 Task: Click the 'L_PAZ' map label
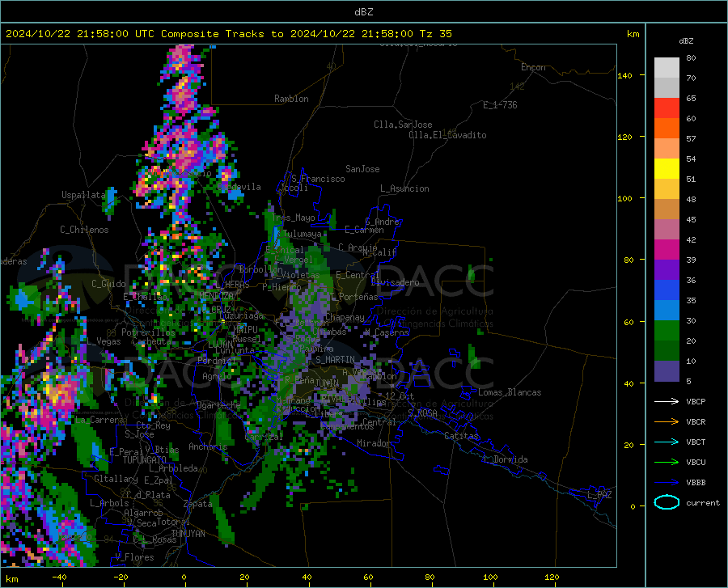tap(599, 495)
